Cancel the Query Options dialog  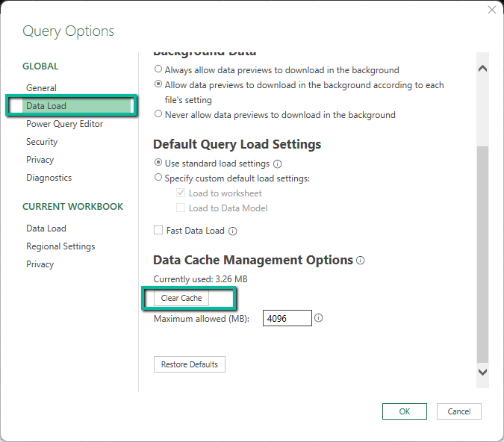pos(459,411)
